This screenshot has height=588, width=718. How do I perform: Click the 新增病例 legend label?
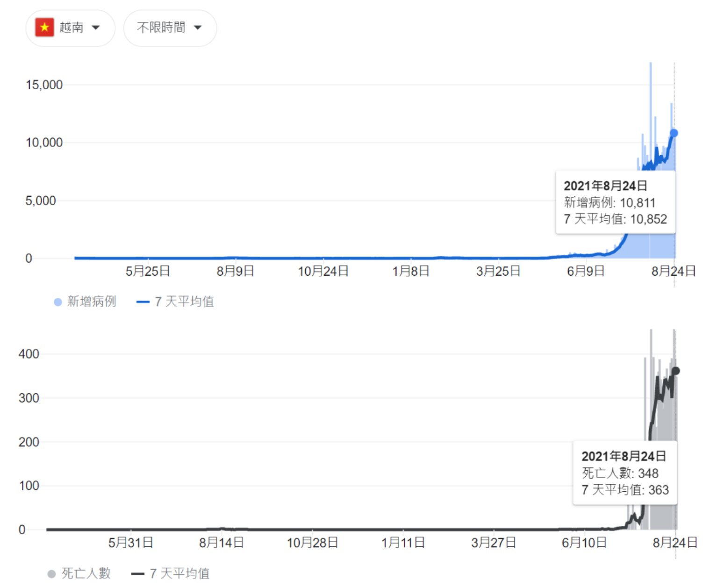[92, 301]
